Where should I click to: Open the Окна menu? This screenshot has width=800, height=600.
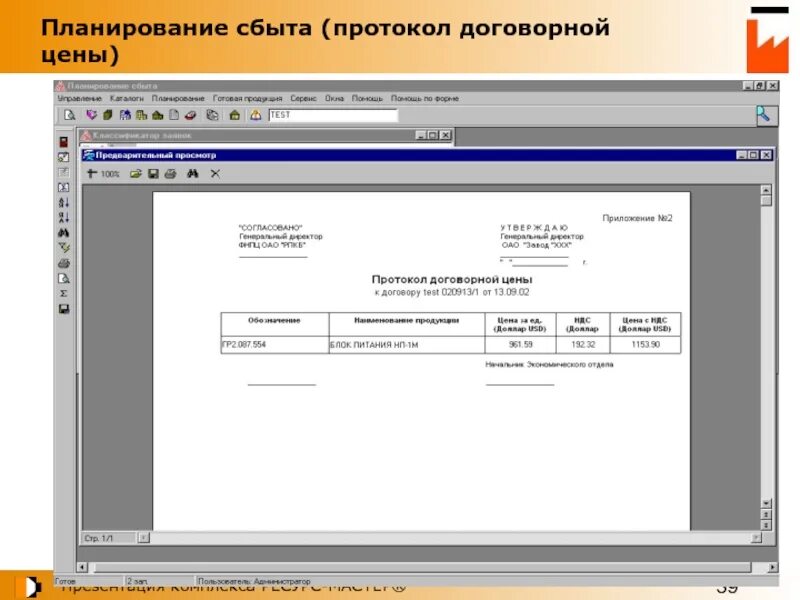334,98
